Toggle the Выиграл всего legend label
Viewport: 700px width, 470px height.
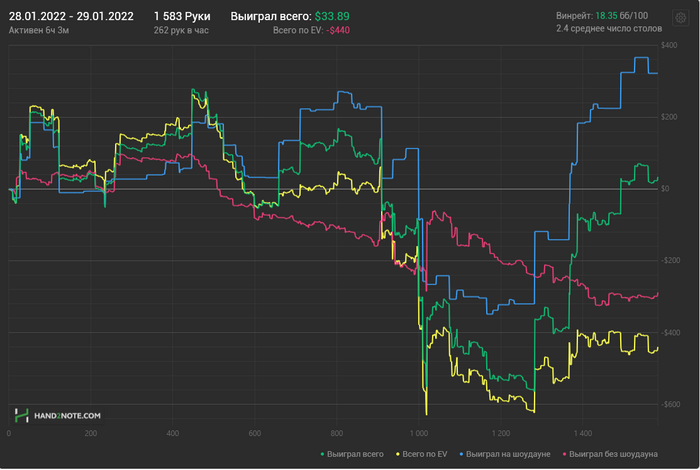click(x=352, y=454)
